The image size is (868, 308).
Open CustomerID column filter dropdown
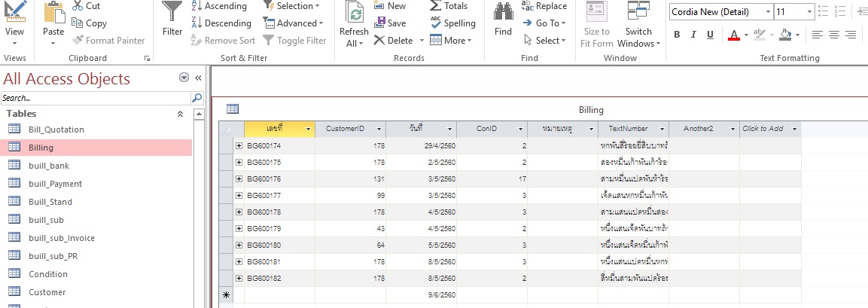coord(379,129)
